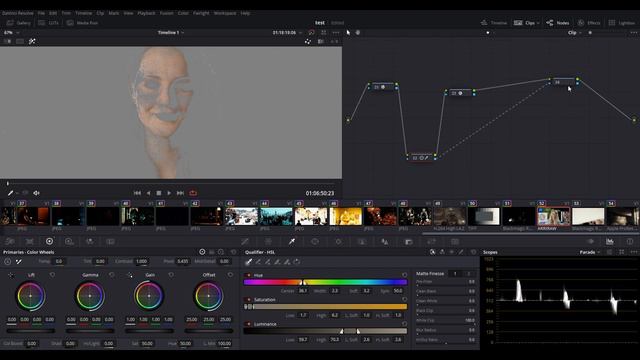Open the Fusion menu
640x360 pixels.
[166, 13]
